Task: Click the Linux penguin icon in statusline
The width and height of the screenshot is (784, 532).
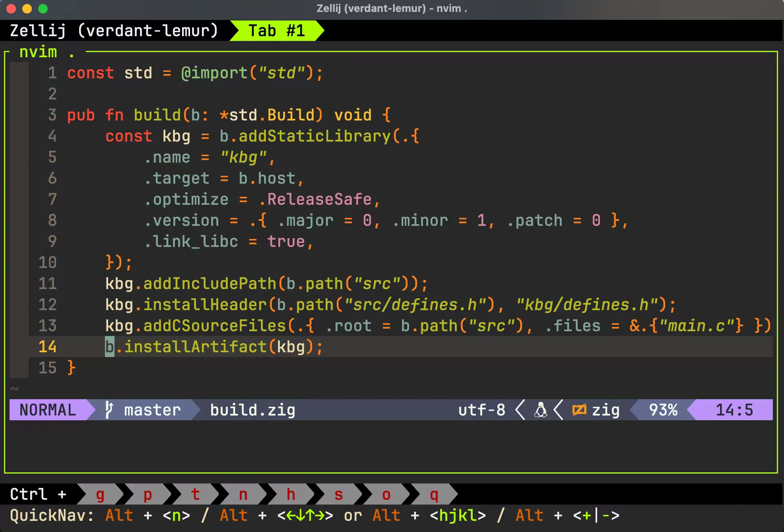Action: click(540, 410)
